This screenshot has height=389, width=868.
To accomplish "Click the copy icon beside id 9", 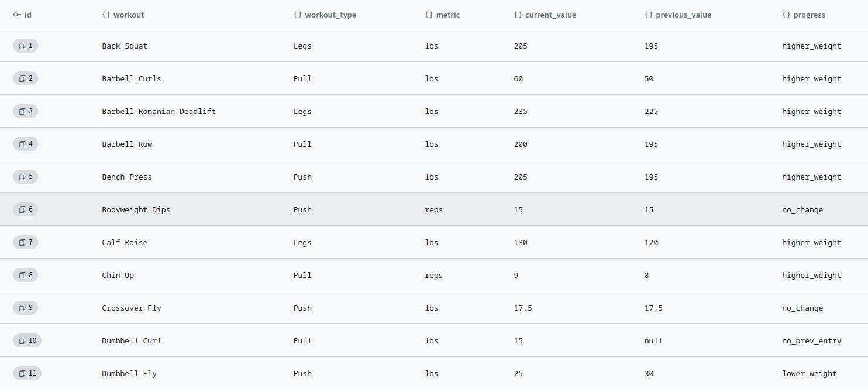I will coord(22,307).
